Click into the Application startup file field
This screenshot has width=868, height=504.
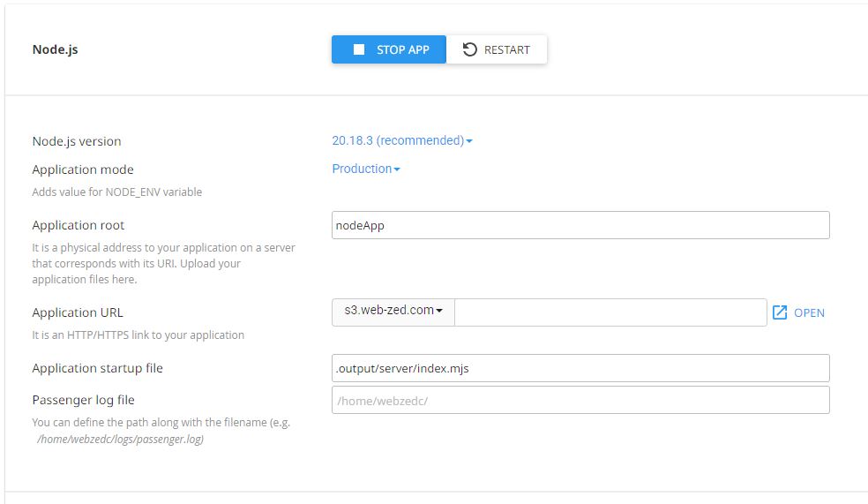(580, 368)
